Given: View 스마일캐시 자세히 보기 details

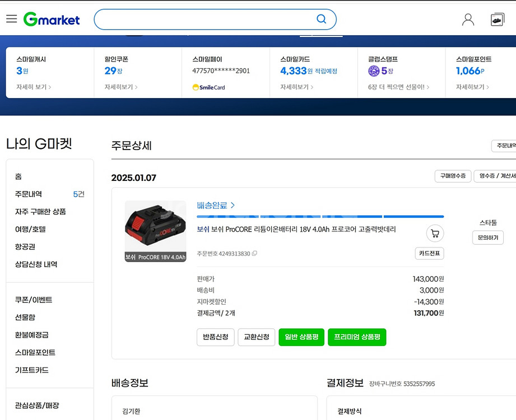Looking at the screenshot, I should (x=34, y=87).
